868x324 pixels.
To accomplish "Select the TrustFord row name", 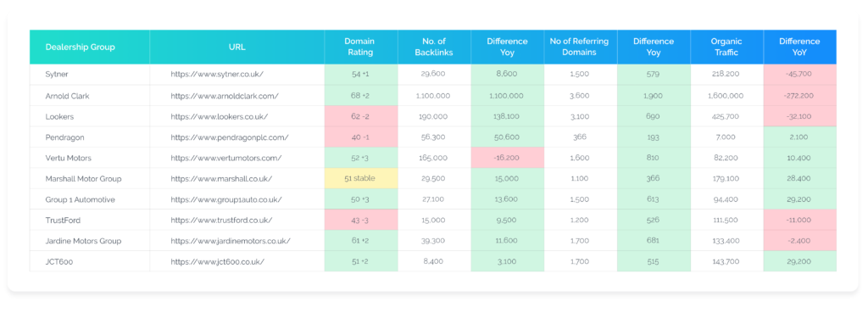I will tap(63, 221).
